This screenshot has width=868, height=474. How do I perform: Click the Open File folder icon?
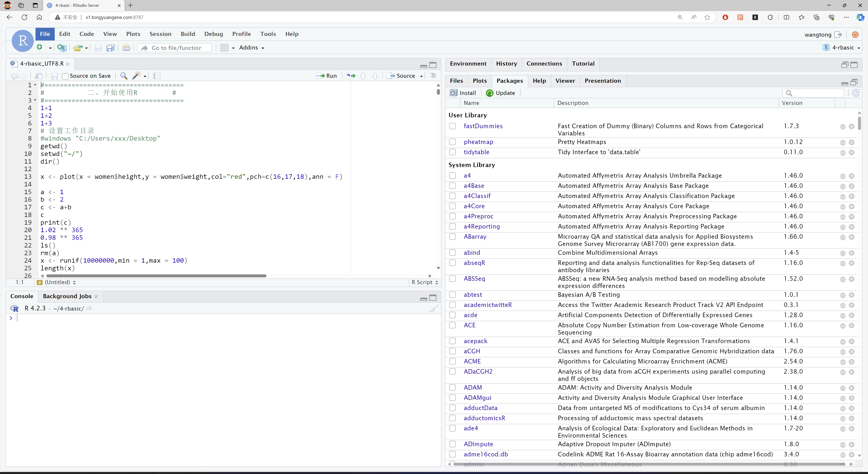click(x=78, y=48)
